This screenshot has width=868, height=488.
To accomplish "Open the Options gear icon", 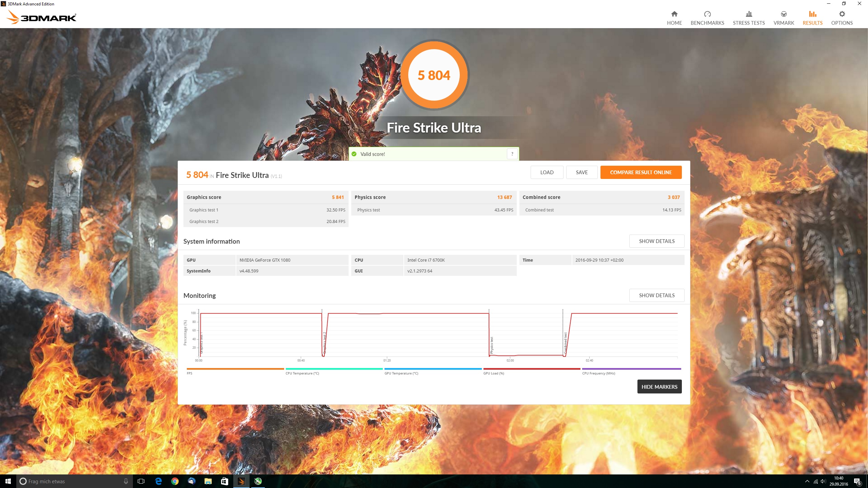I will coord(842,14).
